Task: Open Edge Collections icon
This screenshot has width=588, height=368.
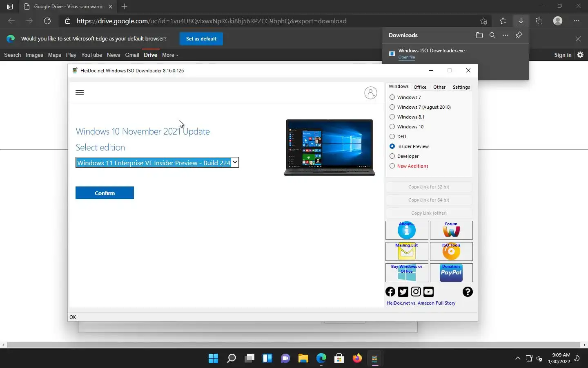Action: click(x=539, y=21)
